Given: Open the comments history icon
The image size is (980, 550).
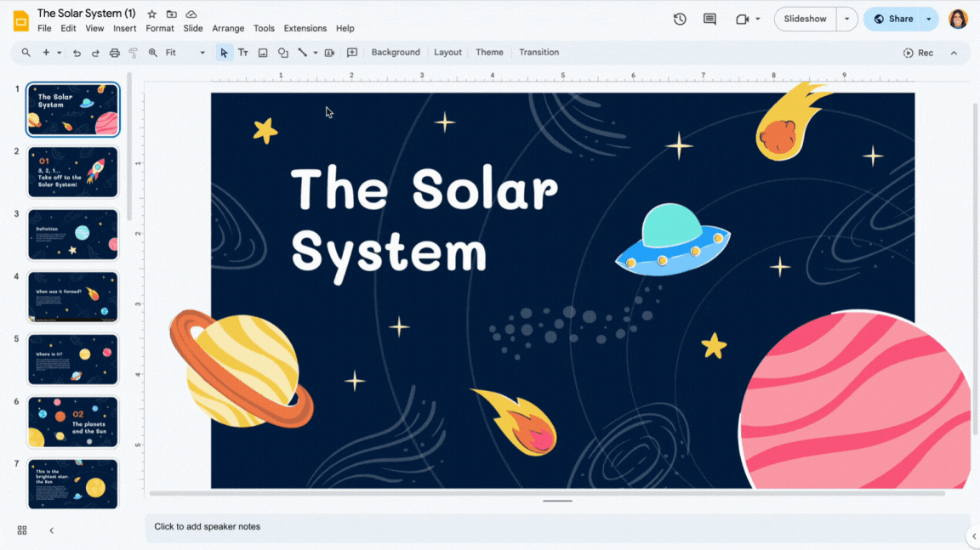Looking at the screenshot, I should point(709,20).
